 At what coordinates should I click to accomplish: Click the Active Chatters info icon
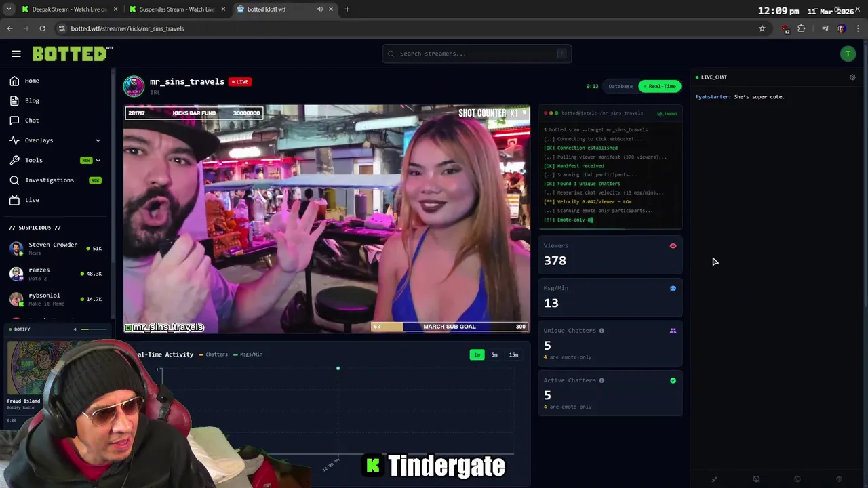(x=601, y=380)
